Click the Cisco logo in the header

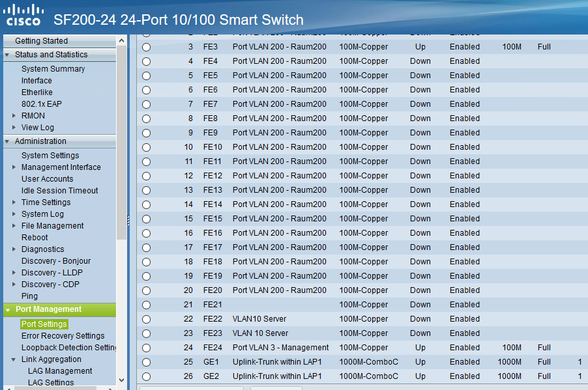(x=23, y=15)
